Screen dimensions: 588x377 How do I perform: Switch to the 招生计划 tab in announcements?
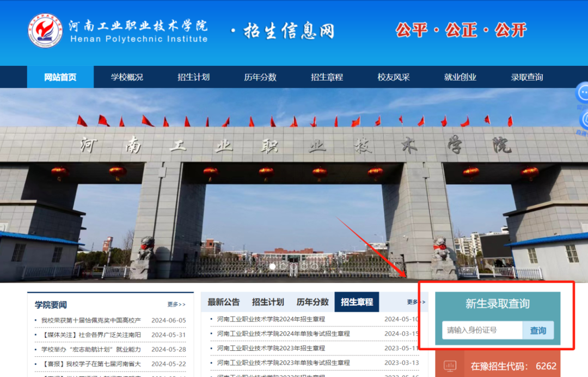[x=267, y=302]
